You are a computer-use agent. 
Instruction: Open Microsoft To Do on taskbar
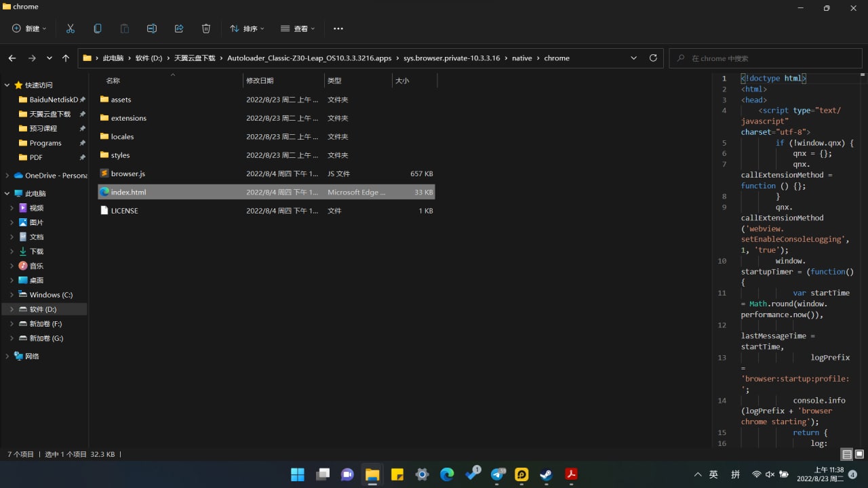pyautogui.click(x=472, y=474)
